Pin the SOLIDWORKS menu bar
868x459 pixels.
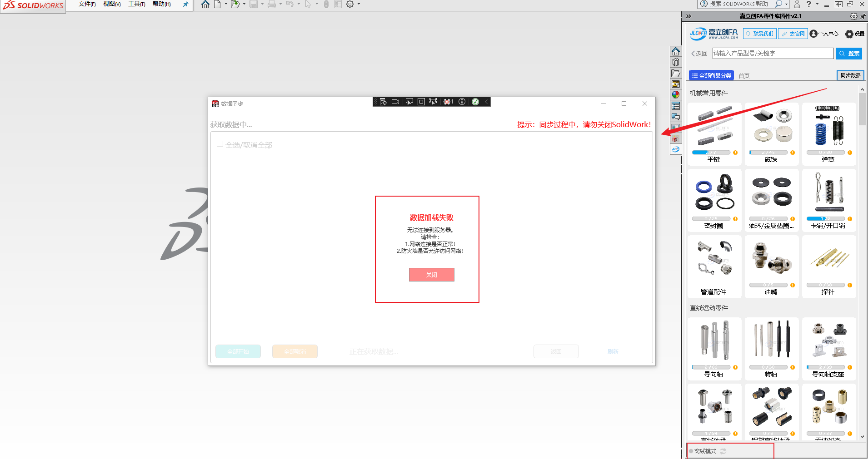[x=185, y=5]
